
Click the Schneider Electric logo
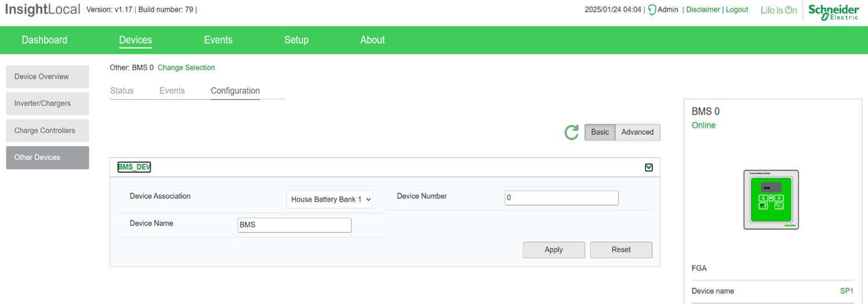point(833,12)
